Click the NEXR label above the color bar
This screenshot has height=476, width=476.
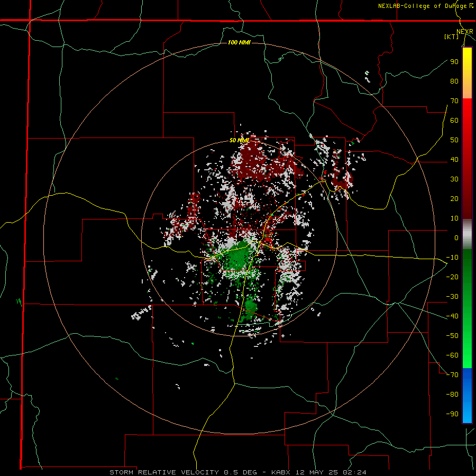pos(465,32)
